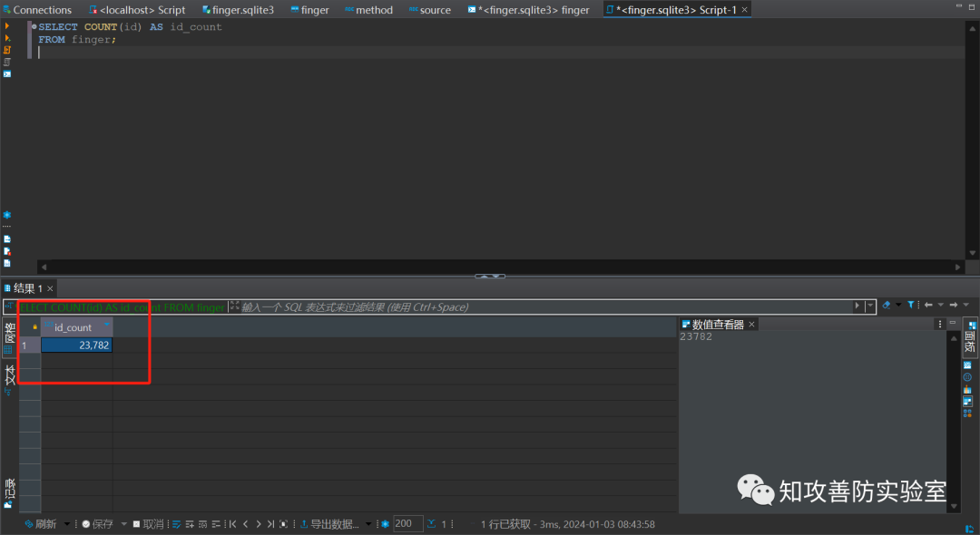The height and width of the screenshot is (535, 980).
Task: Execute SQL statement with orange arrow icon
Action: point(7,26)
